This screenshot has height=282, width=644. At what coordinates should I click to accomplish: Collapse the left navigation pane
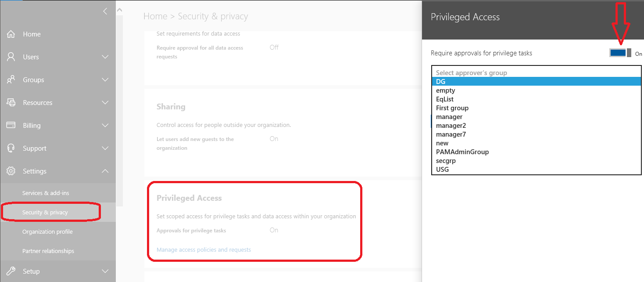104,11
